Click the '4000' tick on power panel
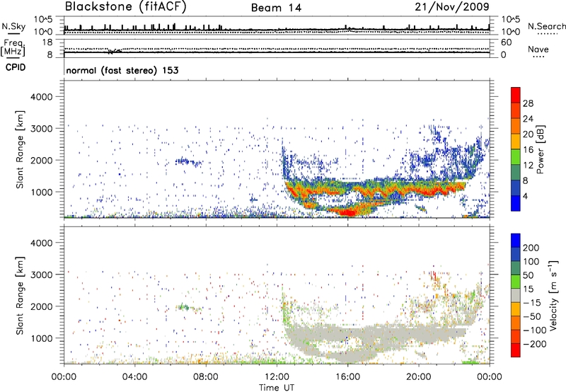566x392 pixels. [x=41, y=97]
